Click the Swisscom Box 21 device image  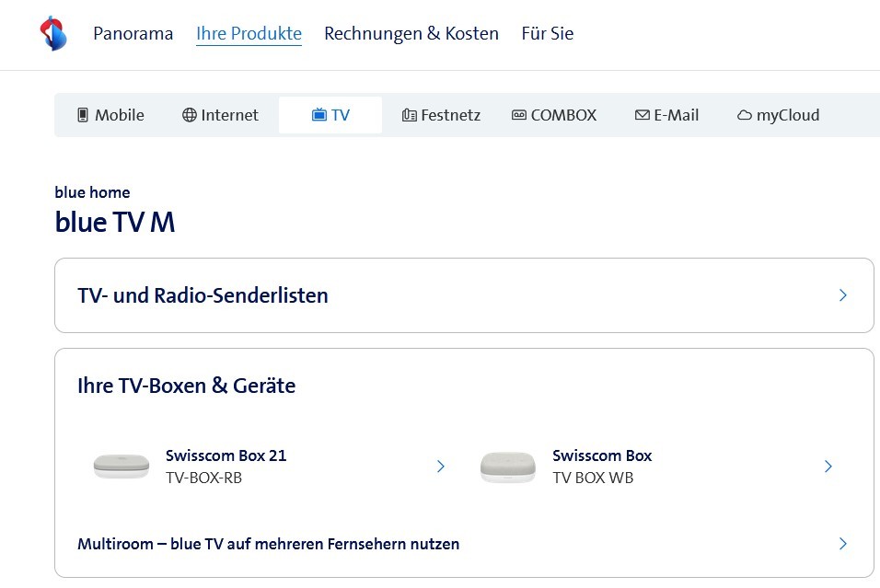click(122, 467)
